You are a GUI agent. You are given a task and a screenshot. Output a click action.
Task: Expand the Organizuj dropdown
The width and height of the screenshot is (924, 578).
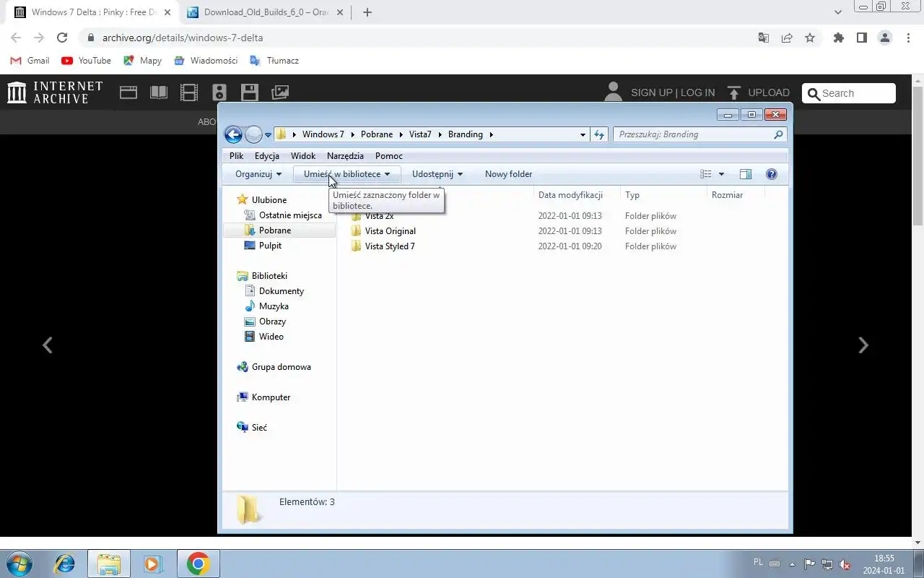click(258, 174)
